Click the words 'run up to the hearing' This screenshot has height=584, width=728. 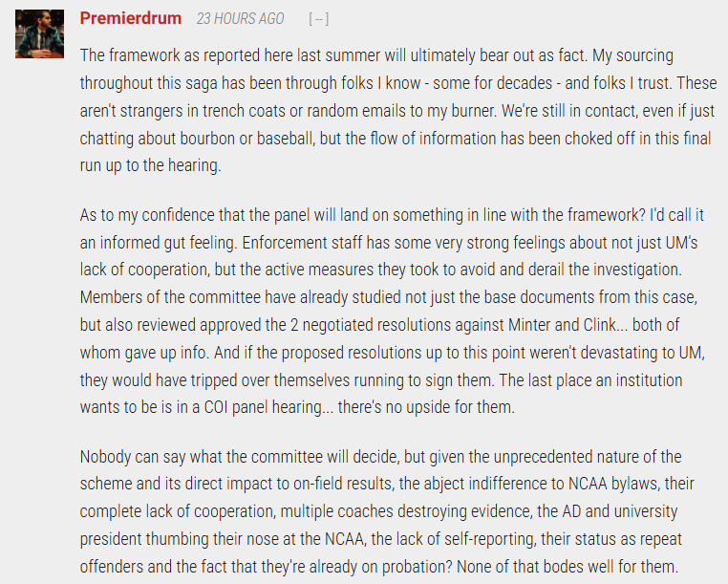pos(150,165)
